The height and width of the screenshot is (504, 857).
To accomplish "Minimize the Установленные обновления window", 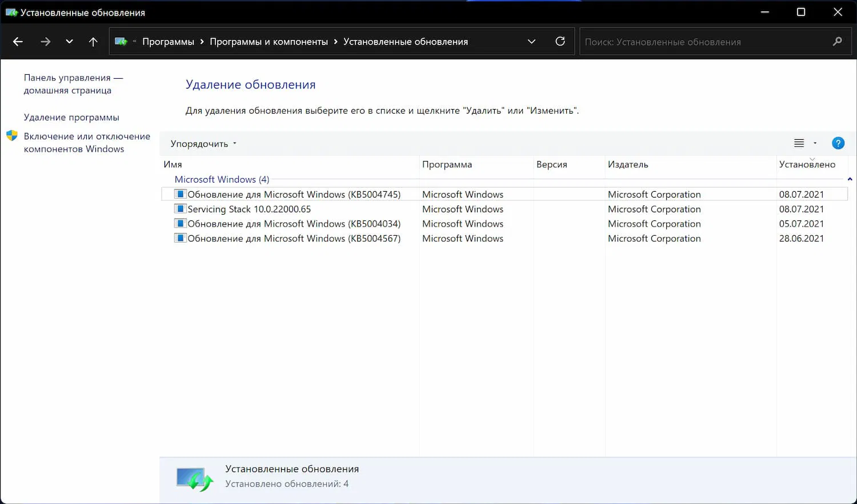I will coord(765,12).
